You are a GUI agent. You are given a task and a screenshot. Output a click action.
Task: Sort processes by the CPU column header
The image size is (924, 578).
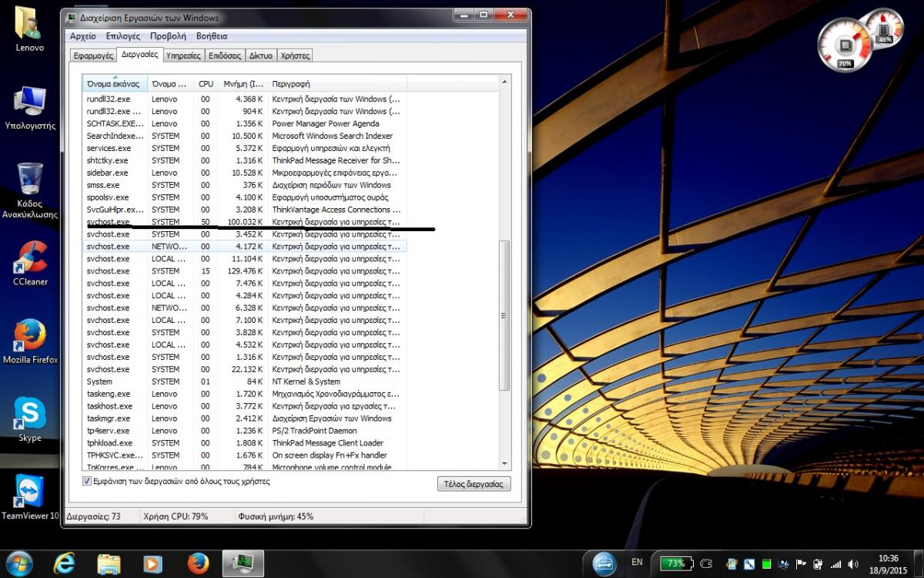[x=206, y=83]
